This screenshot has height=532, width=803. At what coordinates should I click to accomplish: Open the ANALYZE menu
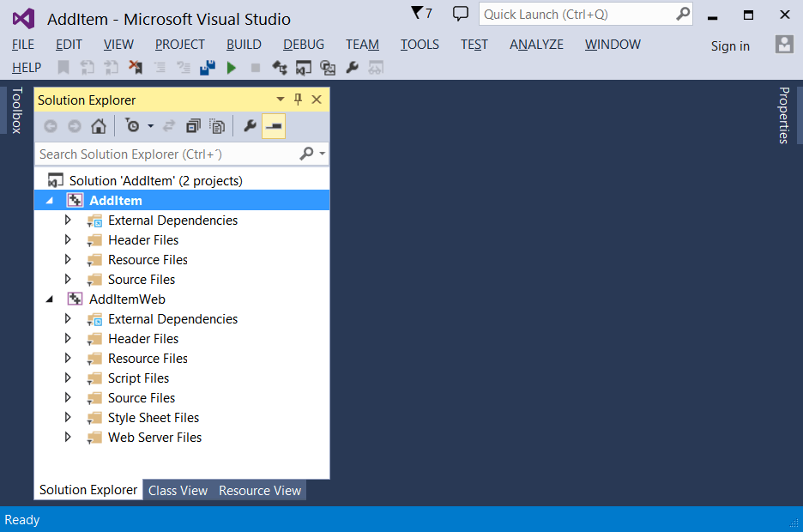coord(536,45)
